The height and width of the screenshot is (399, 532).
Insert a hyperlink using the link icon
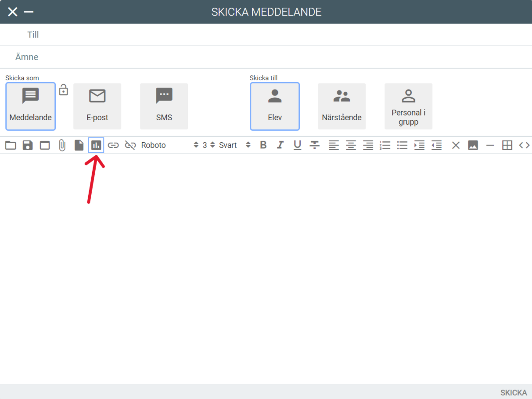tap(113, 145)
